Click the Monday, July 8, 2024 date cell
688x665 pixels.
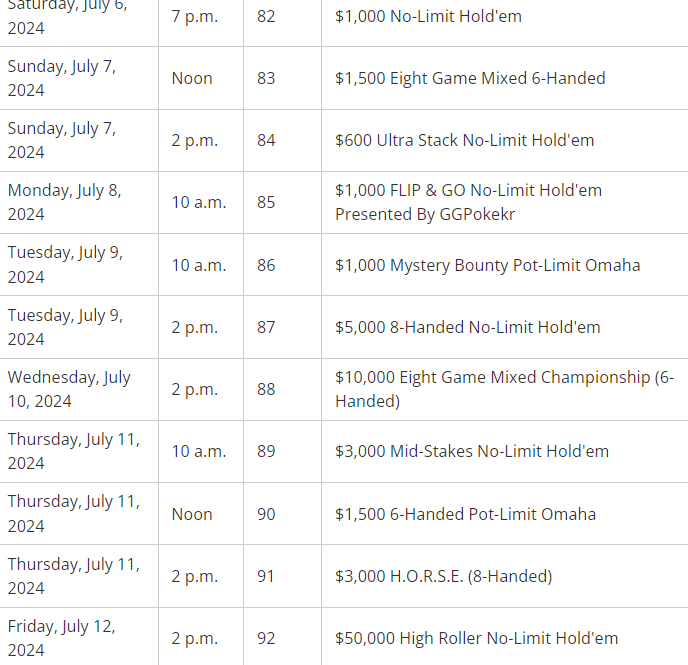click(65, 202)
